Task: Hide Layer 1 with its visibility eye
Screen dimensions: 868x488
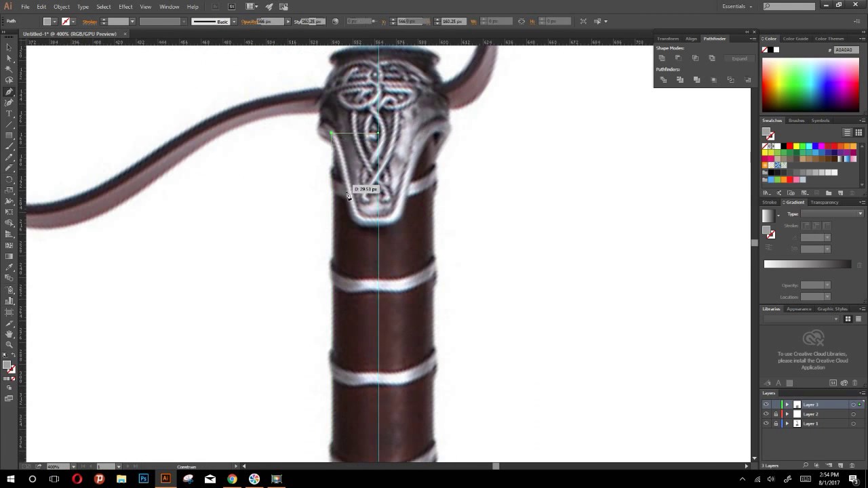Action: click(766, 423)
